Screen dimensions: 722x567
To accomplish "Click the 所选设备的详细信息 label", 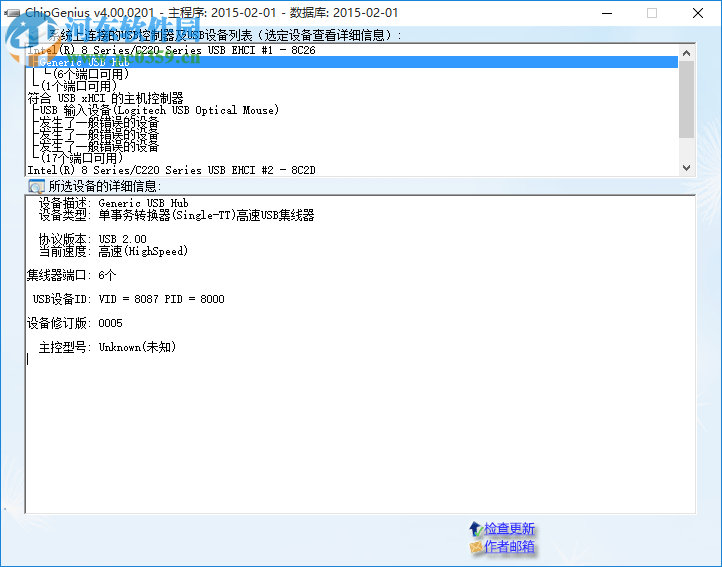I will (x=105, y=187).
